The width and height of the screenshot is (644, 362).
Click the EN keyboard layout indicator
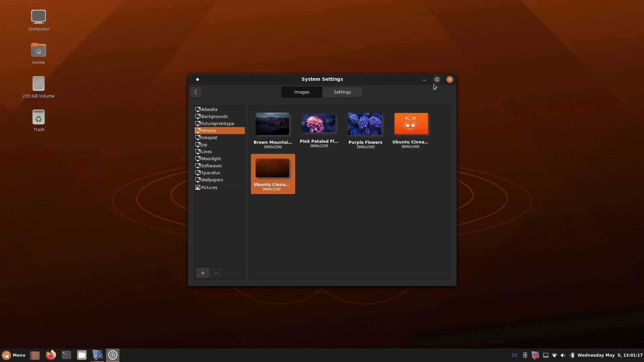(x=514, y=355)
